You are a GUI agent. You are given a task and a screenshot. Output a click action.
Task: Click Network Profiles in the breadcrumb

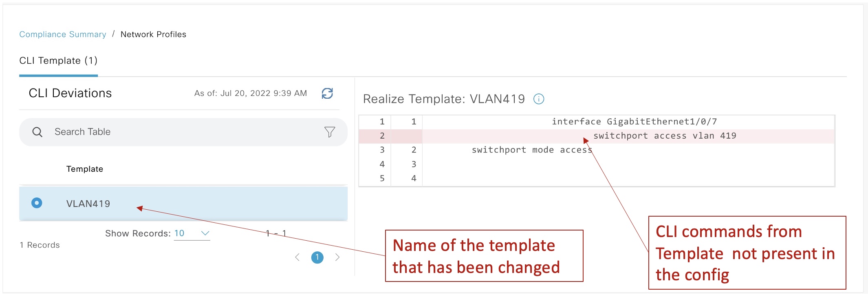(153, 34)
